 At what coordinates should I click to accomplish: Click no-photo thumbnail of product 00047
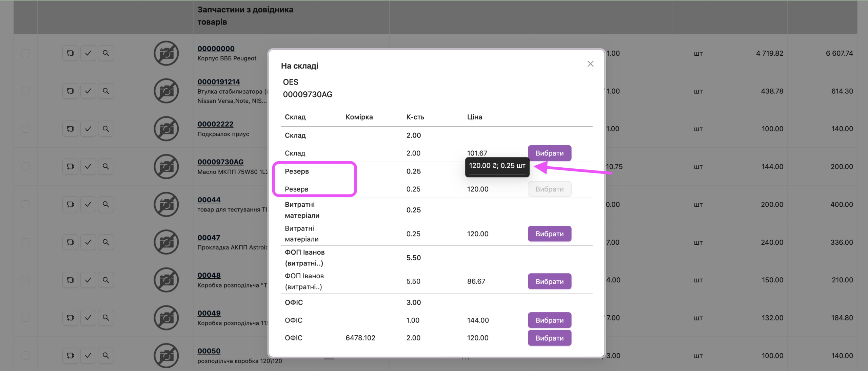[x=166, y=242]
